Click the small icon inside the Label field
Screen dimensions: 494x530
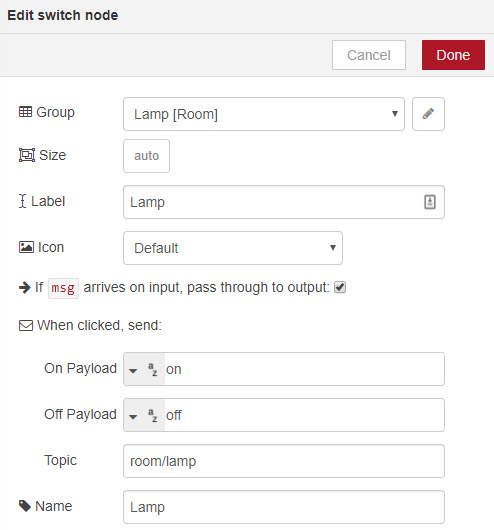coord(430,202)
